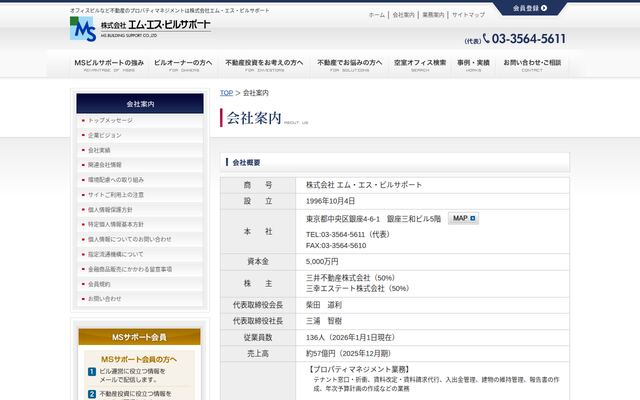Click the FAX:03-3564-5610 line
This screenshot has height=400, width=640.
coord(336,246)
